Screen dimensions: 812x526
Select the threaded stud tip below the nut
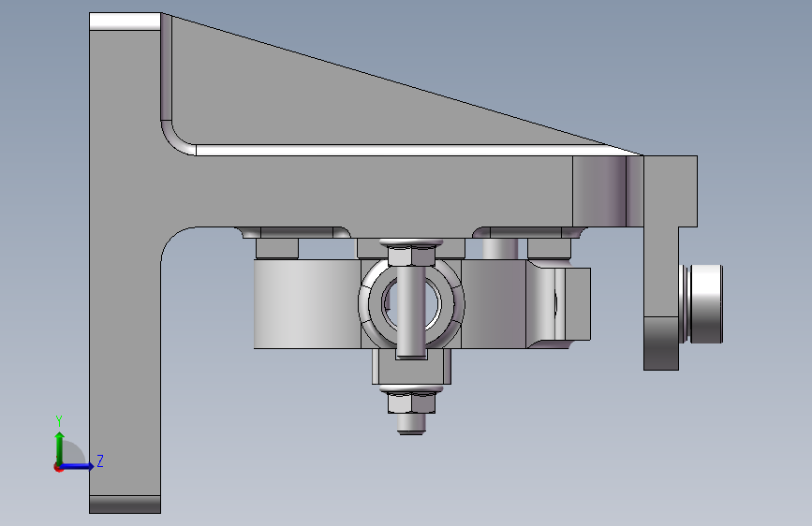pos(412,424)
